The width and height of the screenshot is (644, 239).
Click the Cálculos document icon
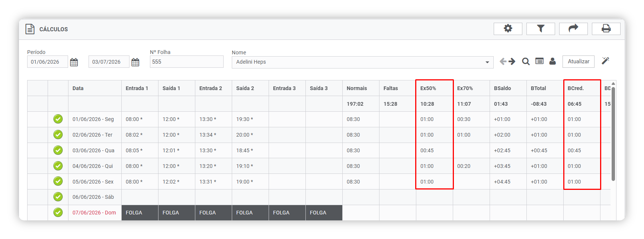pos(30,29)
